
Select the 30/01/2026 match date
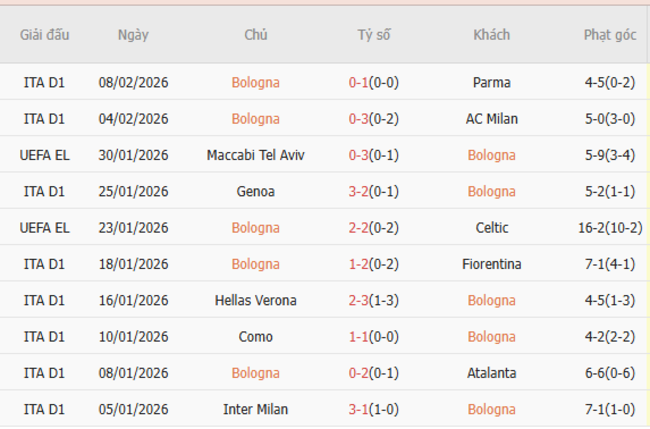(133, 155)
